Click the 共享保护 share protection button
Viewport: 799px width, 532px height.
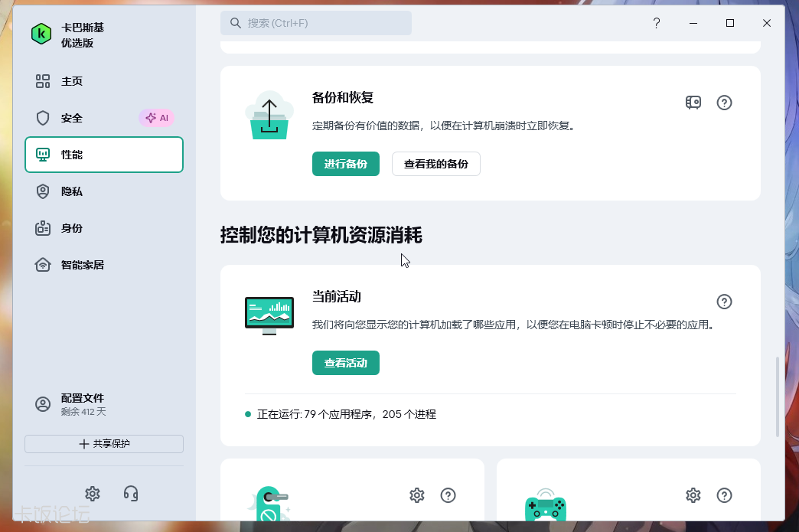[x=104, y=444]
